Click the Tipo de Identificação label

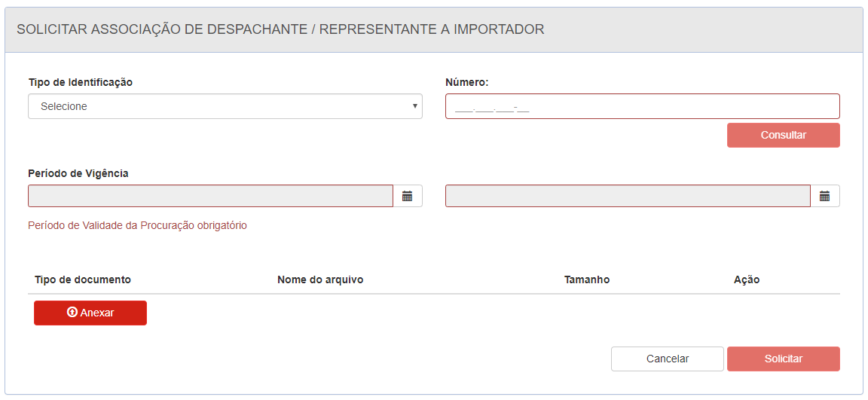pos(81,82)
